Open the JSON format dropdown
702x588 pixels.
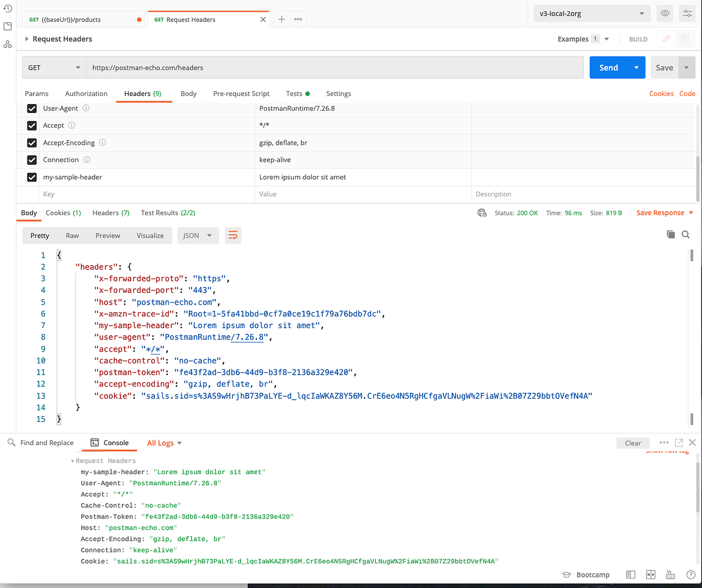(198, 235)
